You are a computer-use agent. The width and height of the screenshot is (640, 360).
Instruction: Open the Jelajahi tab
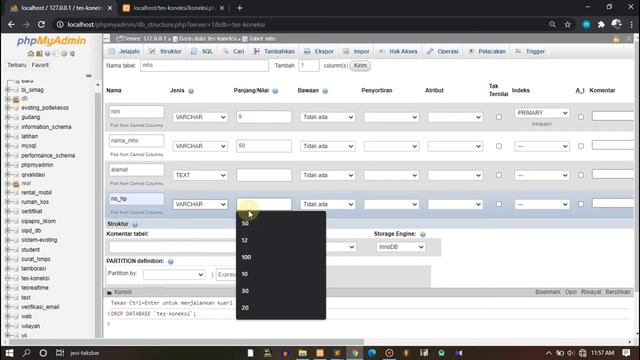tap(124, 51)
